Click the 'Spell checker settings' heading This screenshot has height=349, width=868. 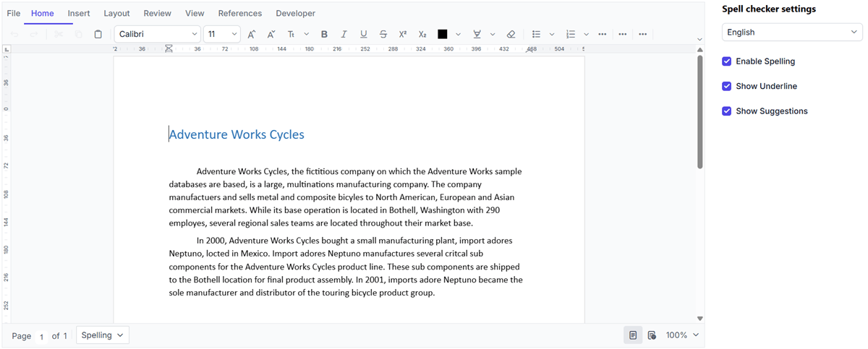(x=769, y=9)
